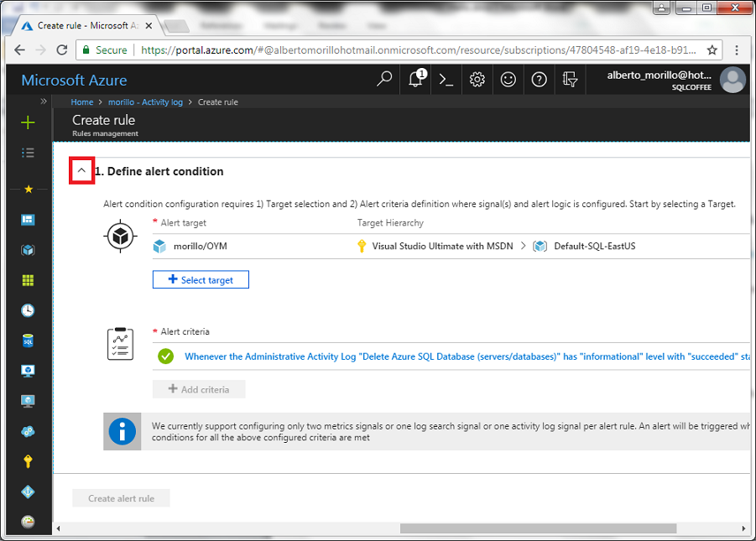The height and width of the screenshot is (541, 756).
Task: Click the horizontal scrollbar thumb
Action: click(x=538, y=528)
